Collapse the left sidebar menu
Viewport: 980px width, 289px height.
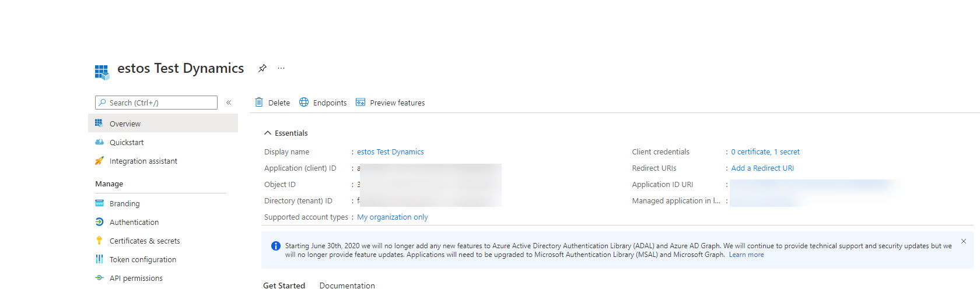coord(229,103)
